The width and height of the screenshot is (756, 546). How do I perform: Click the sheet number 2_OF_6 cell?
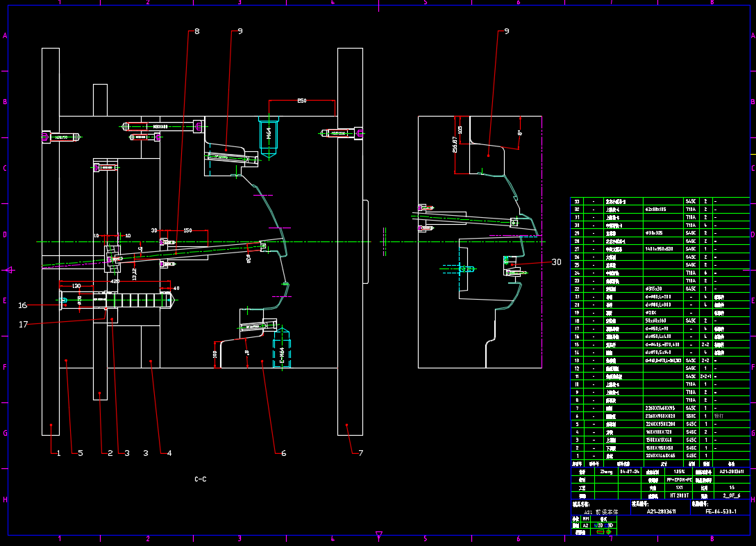click(731, 495)
